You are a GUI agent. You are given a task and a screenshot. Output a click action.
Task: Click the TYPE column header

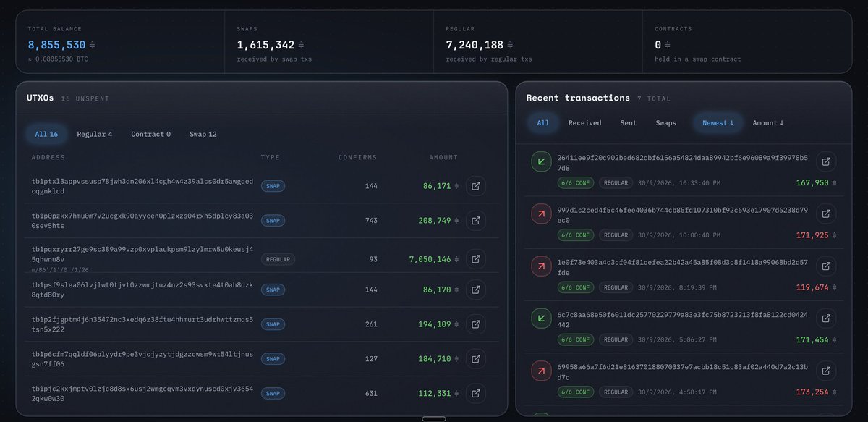click(271, 157)
